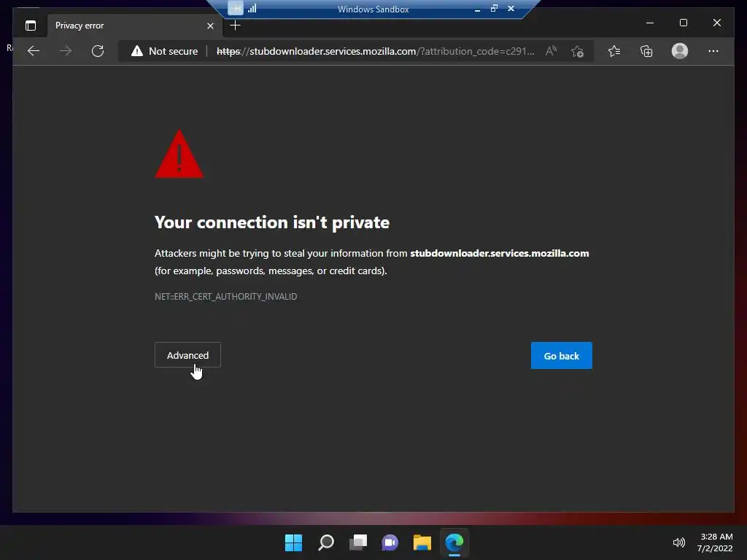Open the profile avatar icon
This screenshot has width=747, height=560.
point(679,51)
